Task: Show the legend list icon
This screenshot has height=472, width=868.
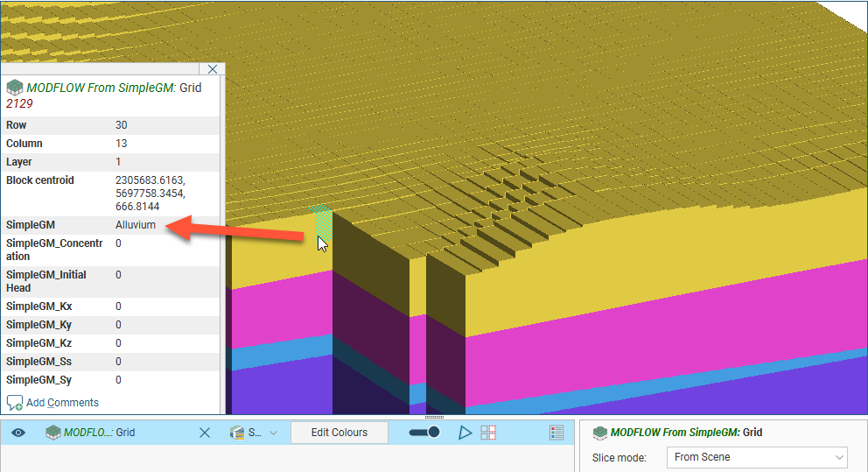Action: 556,433
